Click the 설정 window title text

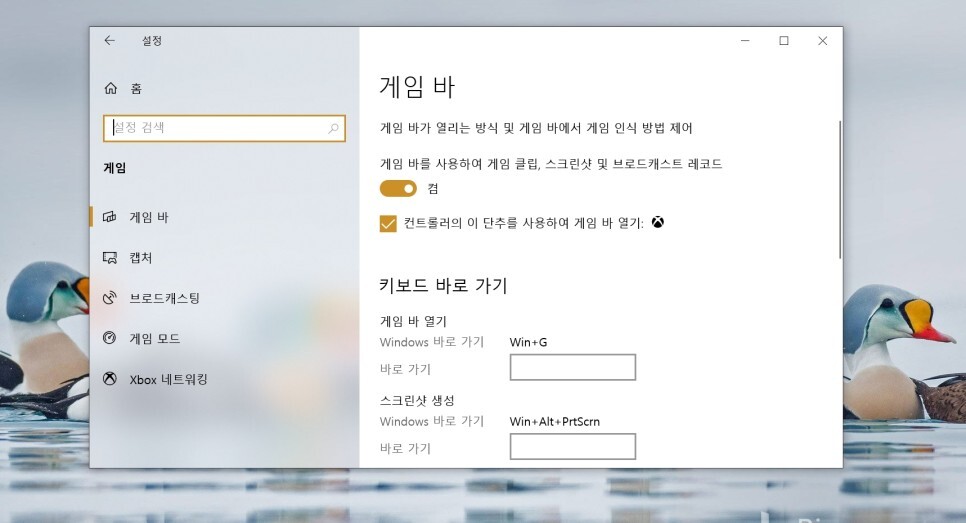point(152,41)
